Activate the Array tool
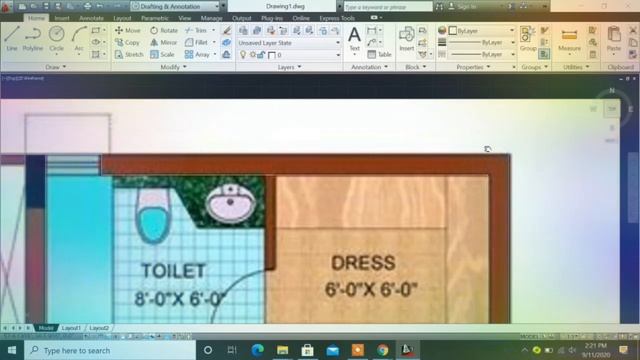 197,54
